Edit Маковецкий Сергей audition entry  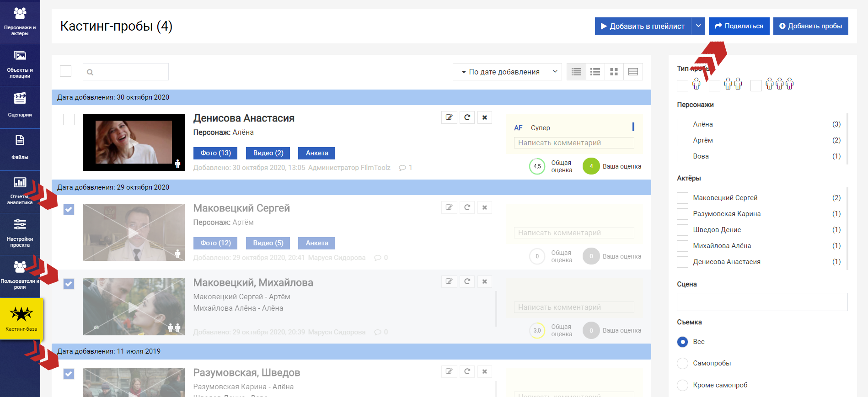point(449,207)
